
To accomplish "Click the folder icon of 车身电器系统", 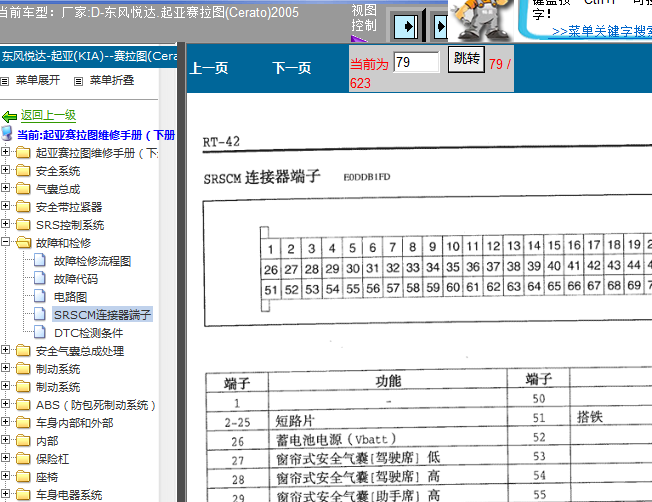I will point(23,494).
